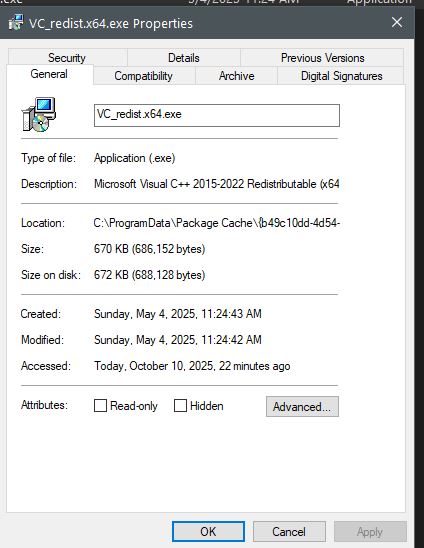
Task: Go to the Previous Versions tab
Action: click(322, 58)
